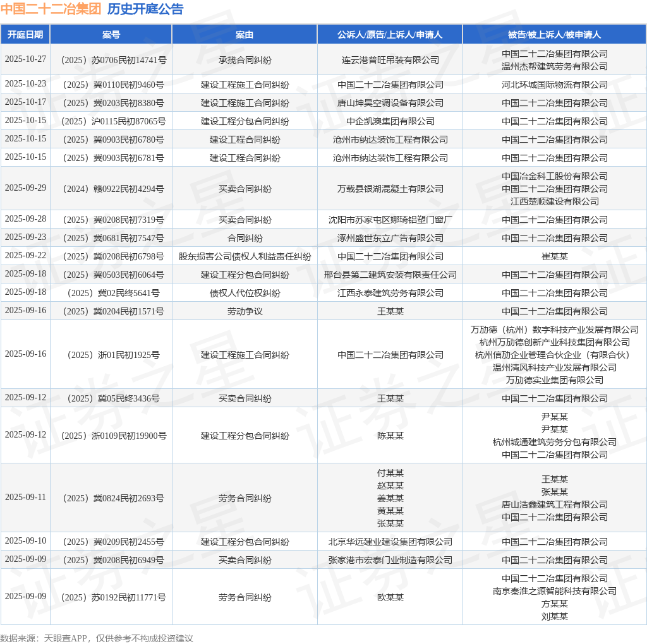The width and height of the screenshot is (647, 644).
Task: Click plaintiff 黄某某
Action: pyautogui.click(x=390, y=511)
